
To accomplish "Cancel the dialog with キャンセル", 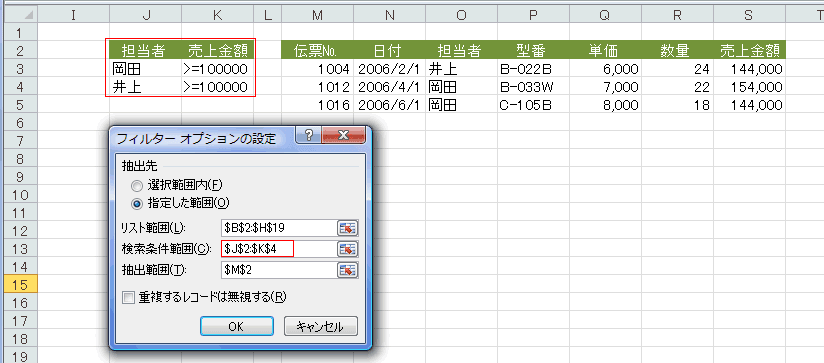I will click(x=321, y=326).
